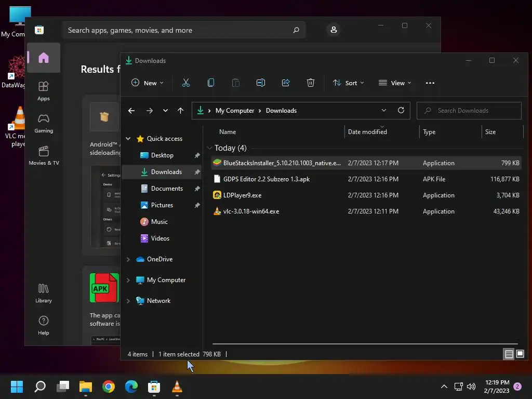The width and height of the screenshot is (532, 399).
Task: Collapse the Quick access tree node
Action: pos(128,138)
